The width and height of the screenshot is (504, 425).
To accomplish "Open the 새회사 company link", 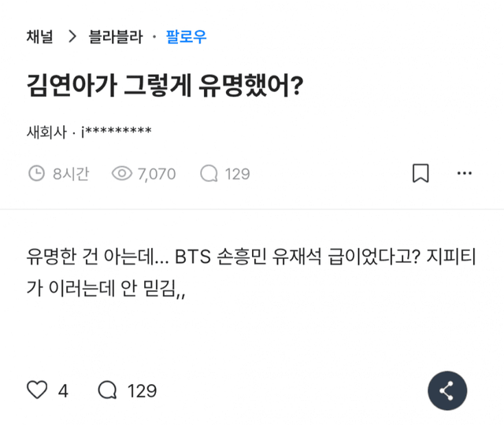I will (46, 131).
